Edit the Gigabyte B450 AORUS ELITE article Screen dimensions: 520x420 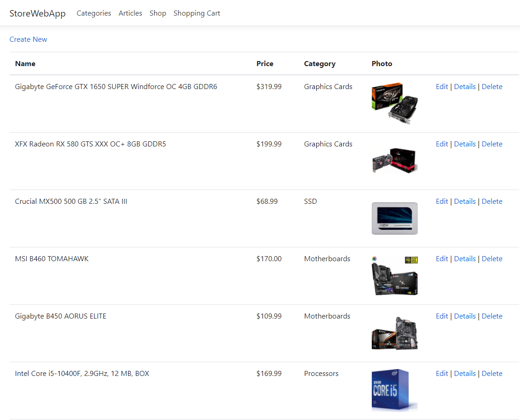point(442,316)
